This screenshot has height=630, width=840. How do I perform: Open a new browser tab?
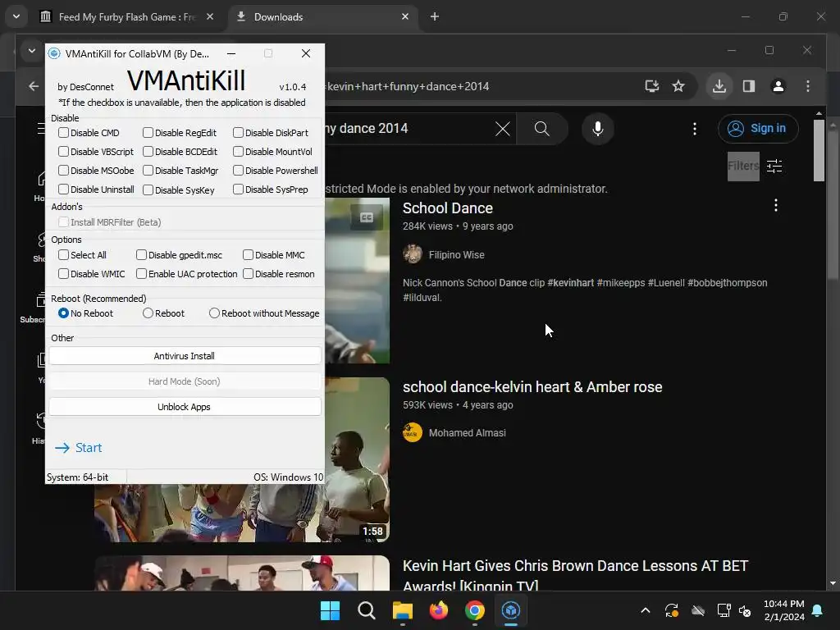coord(435,16)
